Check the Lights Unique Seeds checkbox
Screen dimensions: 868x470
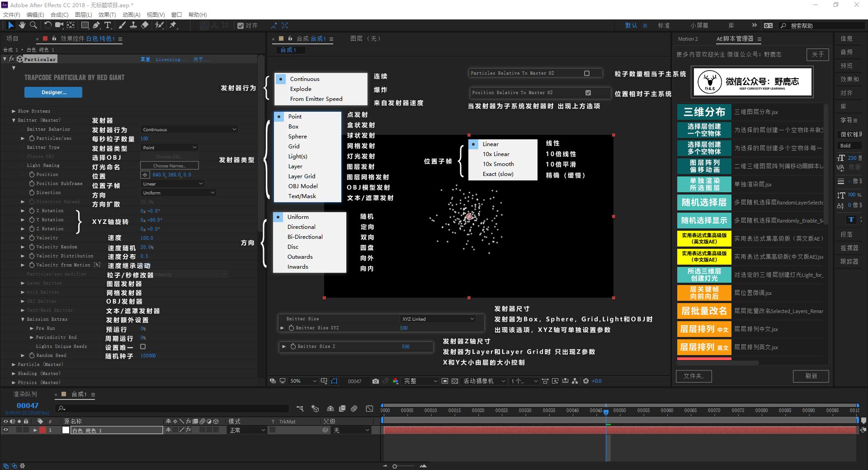point(143,347)
